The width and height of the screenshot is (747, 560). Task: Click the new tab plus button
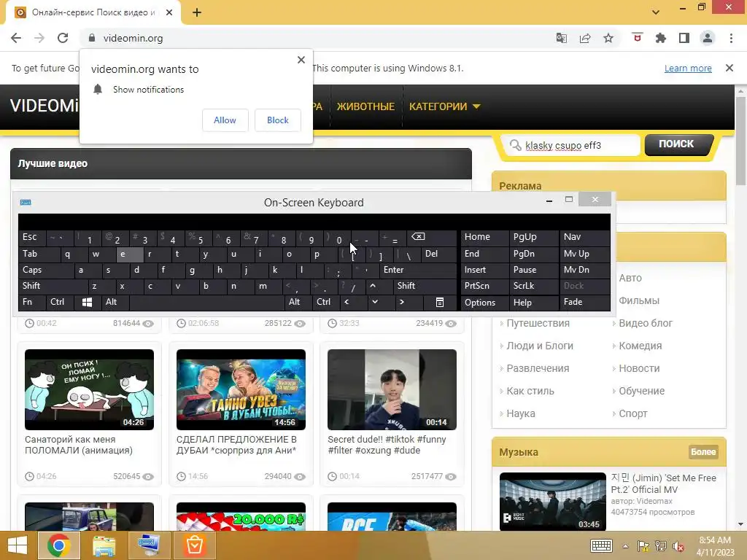(197, 12)
